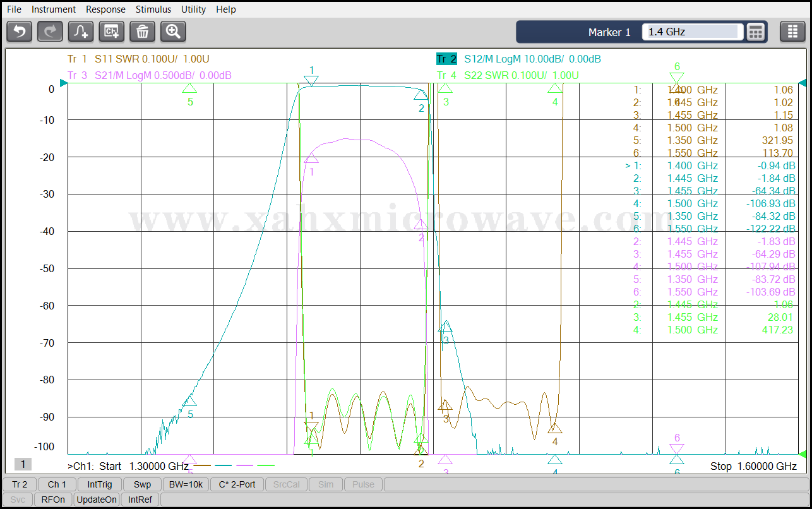
Task: Open the Tr 2 trace selector
Action: point(20,484)
